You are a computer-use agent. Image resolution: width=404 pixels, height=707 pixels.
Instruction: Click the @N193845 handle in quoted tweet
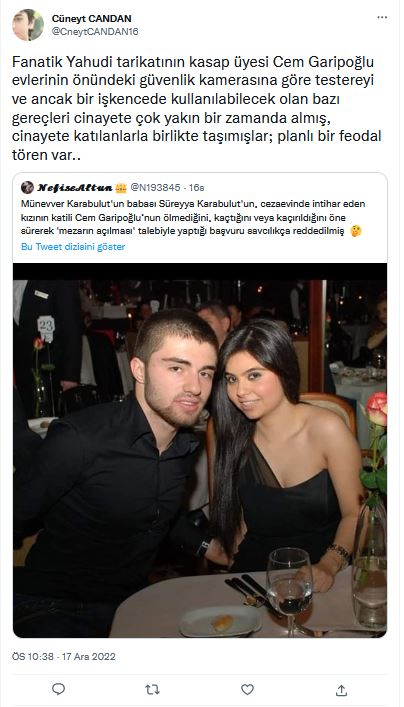pos(155,187)
